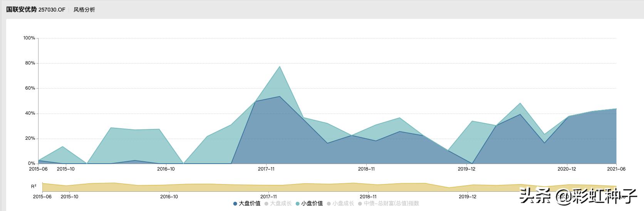Screen dimensions: 644x211
Task: Click the 20% y-axis label
Action: (x=30, y=139)
